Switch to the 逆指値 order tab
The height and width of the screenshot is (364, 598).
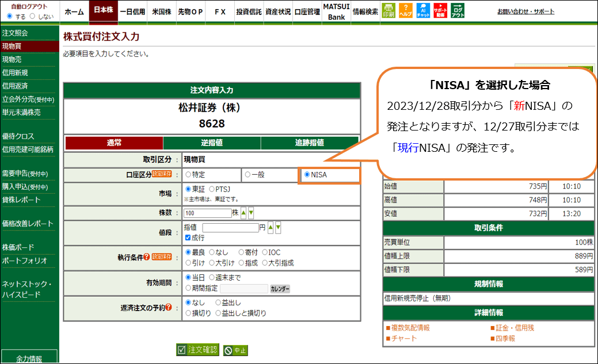click(212, 143)
